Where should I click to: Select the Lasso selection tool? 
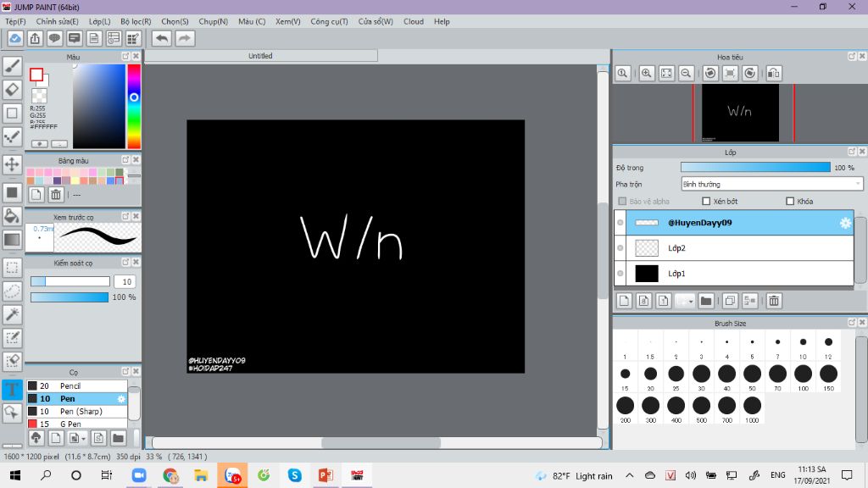pos(12,291)
